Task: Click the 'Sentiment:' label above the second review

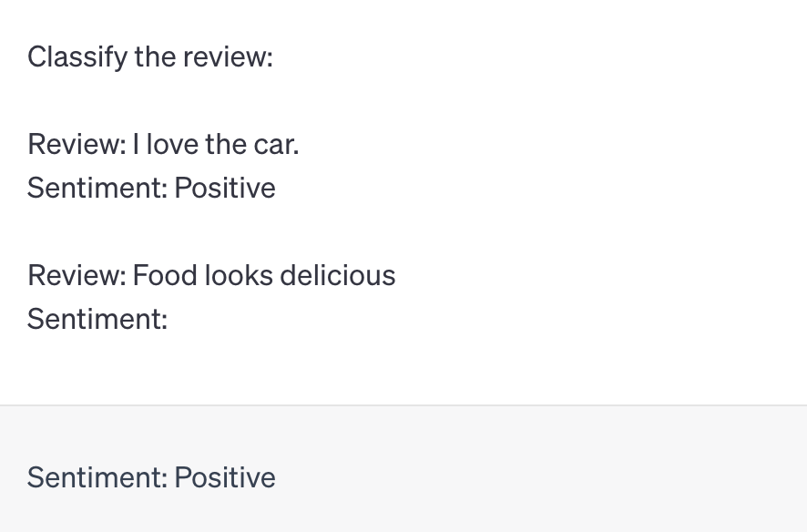Action: pos(97,188)
